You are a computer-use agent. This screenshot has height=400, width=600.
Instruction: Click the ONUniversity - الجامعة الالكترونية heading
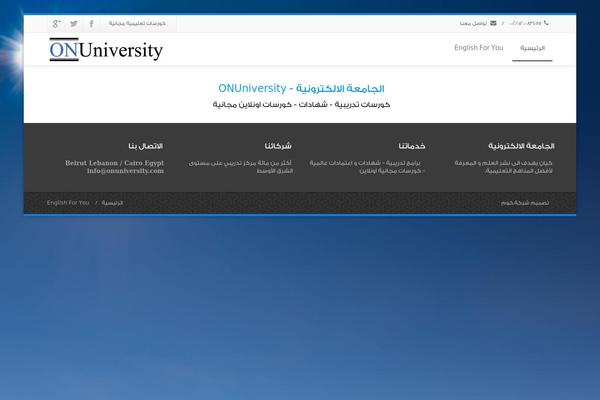[301, 88]
